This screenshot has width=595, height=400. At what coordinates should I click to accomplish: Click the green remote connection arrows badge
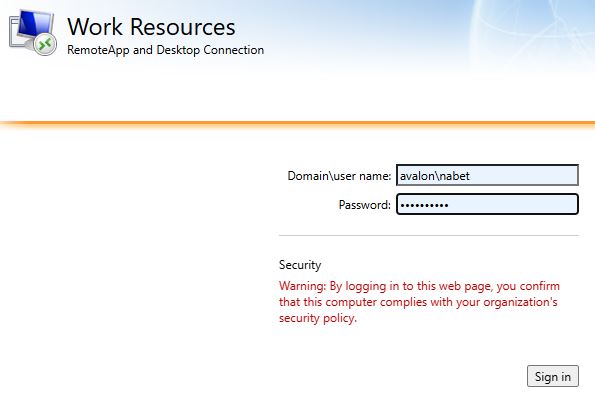[x=45, y=44]
